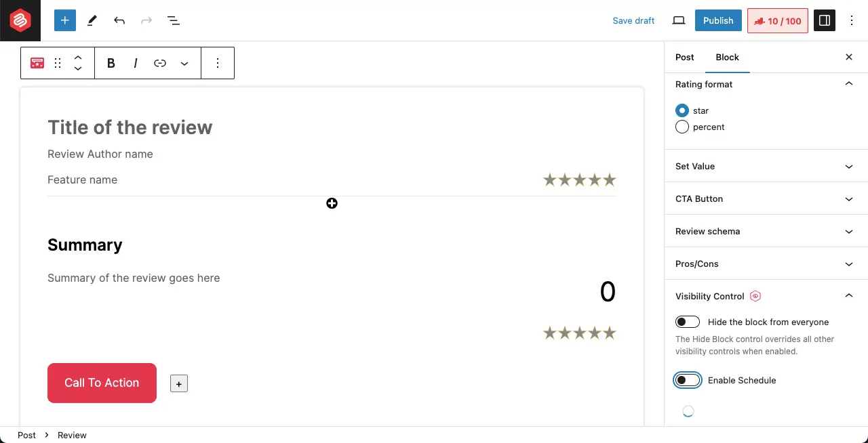Select Post in the bottom breadcrumb

(x=26, y=435)
